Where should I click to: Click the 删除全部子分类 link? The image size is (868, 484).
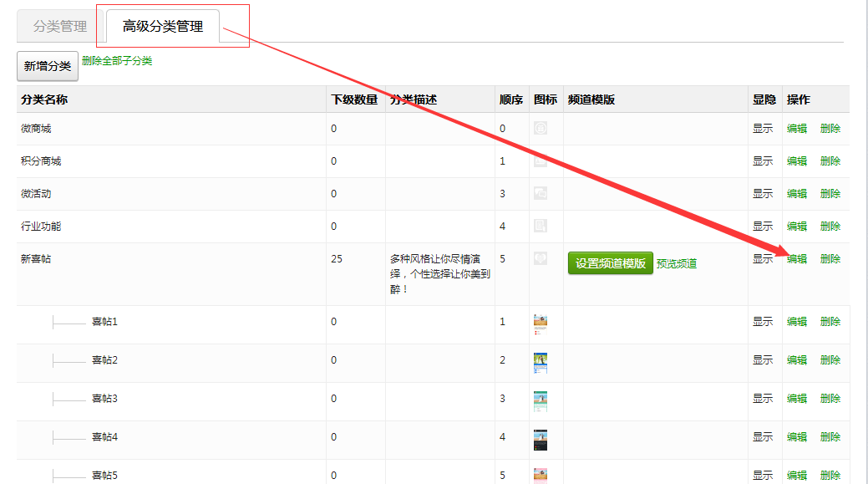pyautogui.click(x=117, y=61)
